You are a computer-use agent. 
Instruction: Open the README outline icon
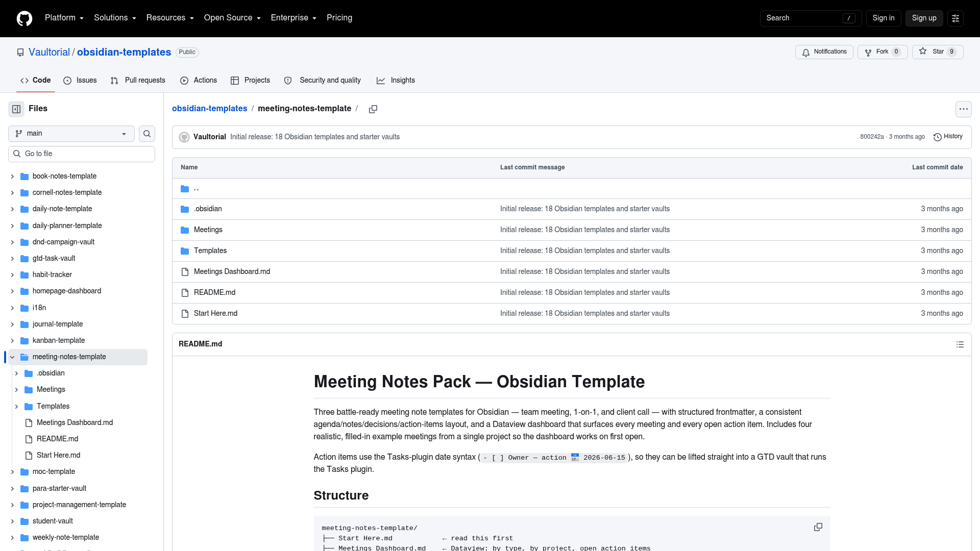tap(960, 344)
